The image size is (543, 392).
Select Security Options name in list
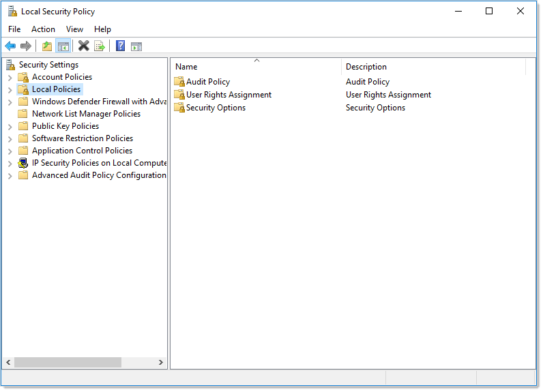(216, 108)
